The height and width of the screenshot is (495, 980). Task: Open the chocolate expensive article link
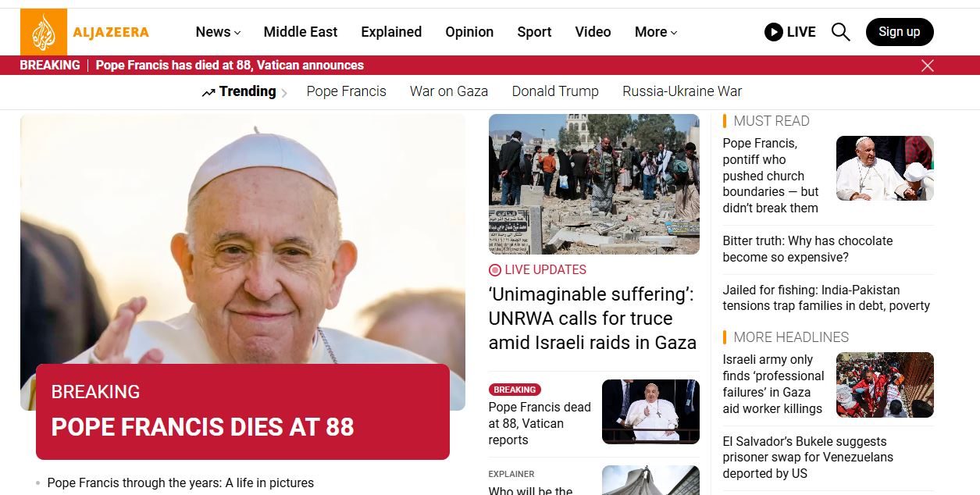[x=807, y=249]
